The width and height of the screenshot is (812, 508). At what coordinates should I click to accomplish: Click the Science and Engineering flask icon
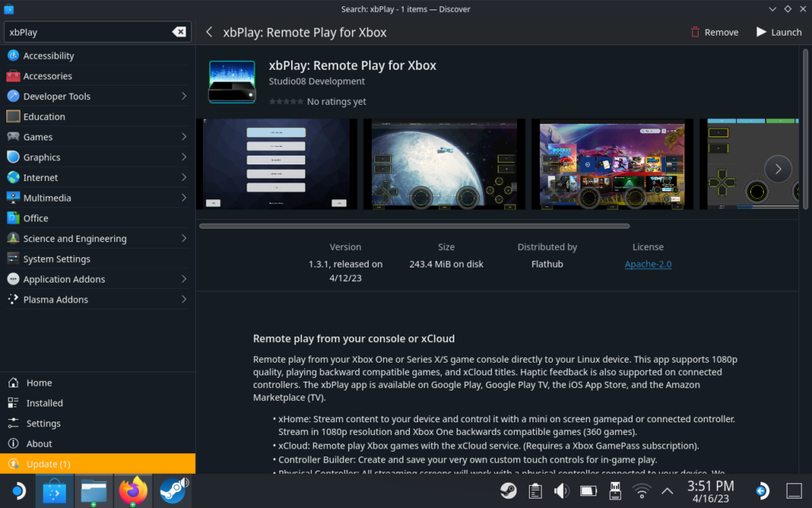point(13,238)
